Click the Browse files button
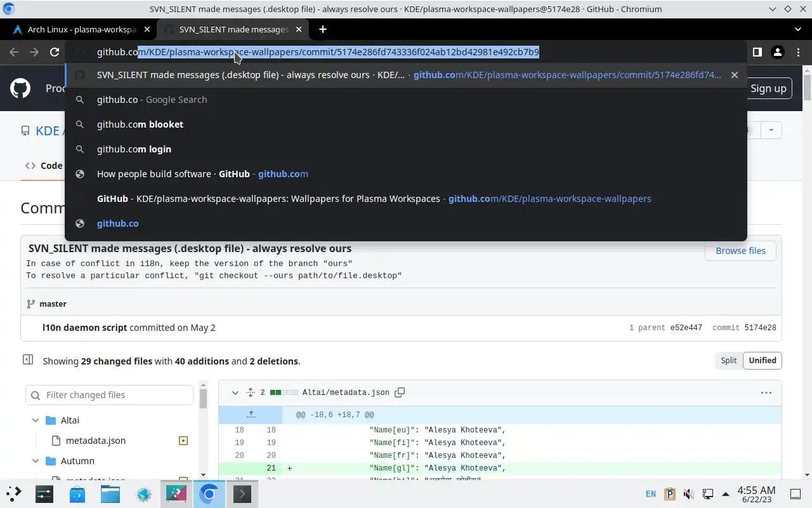 click(740, 251)
